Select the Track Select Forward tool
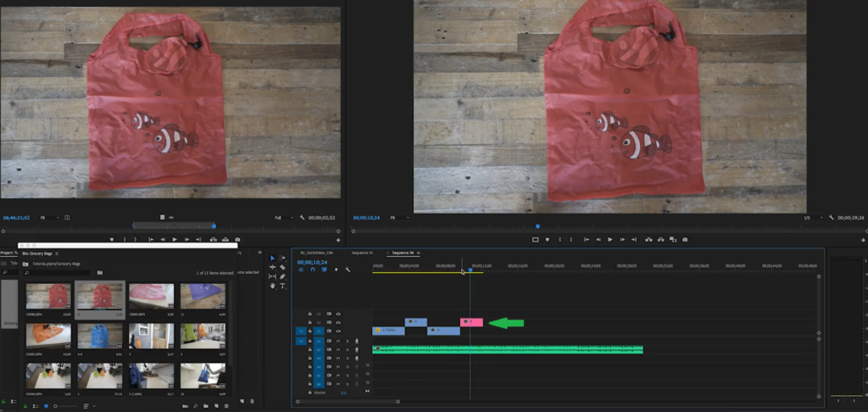The width and height of the screenshot is (868, 412). click(282, 258)
